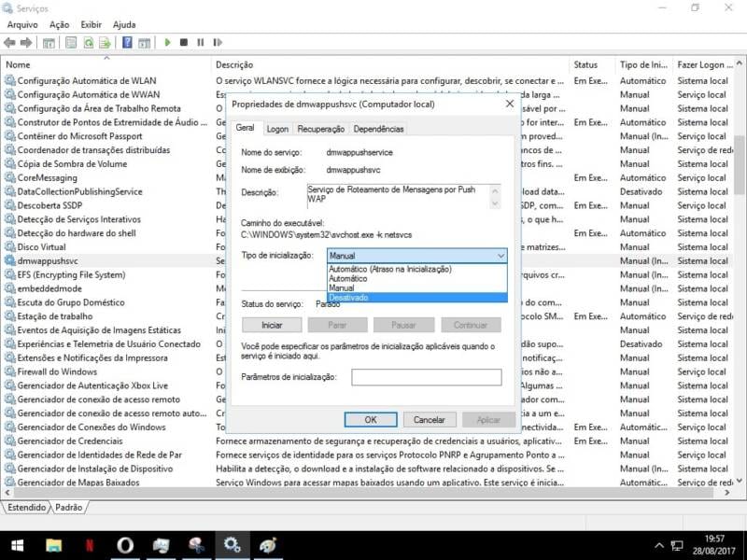Screen dimensions: 747x560
Task: Click the gear icon beside Disco Virtual
Action: [x=9, y=246]
